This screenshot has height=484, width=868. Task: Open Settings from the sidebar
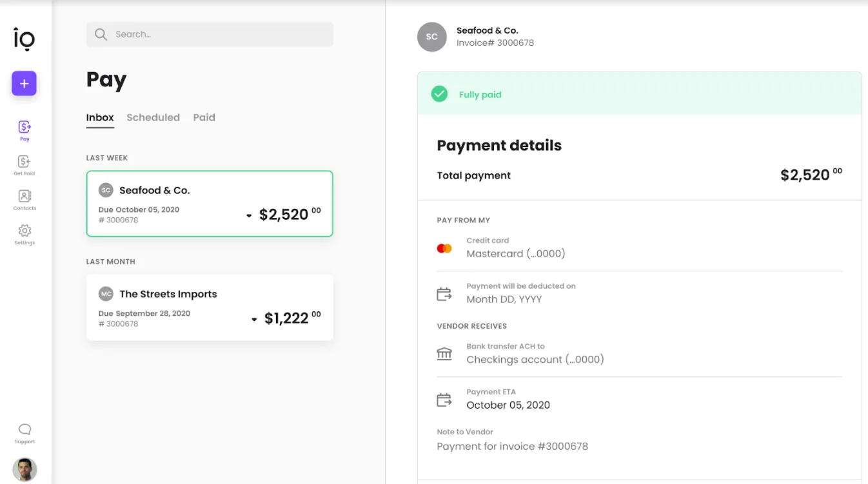point(24,232)
